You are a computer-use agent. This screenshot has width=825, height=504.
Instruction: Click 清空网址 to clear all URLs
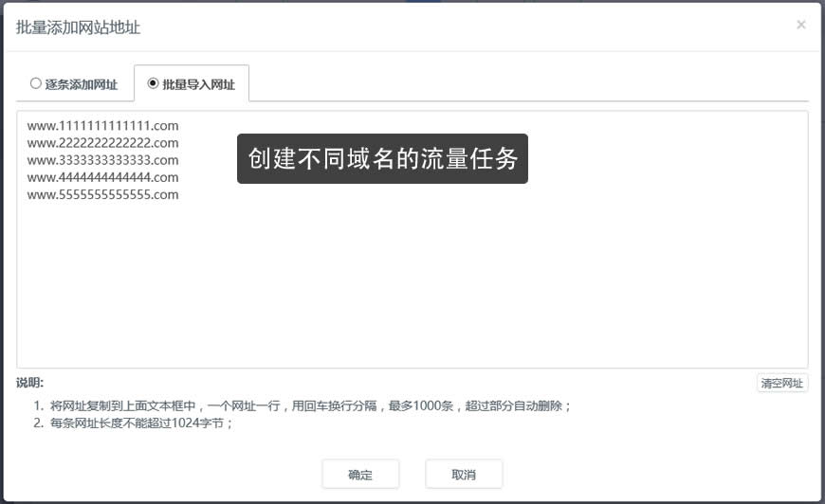tap(782, 383)
